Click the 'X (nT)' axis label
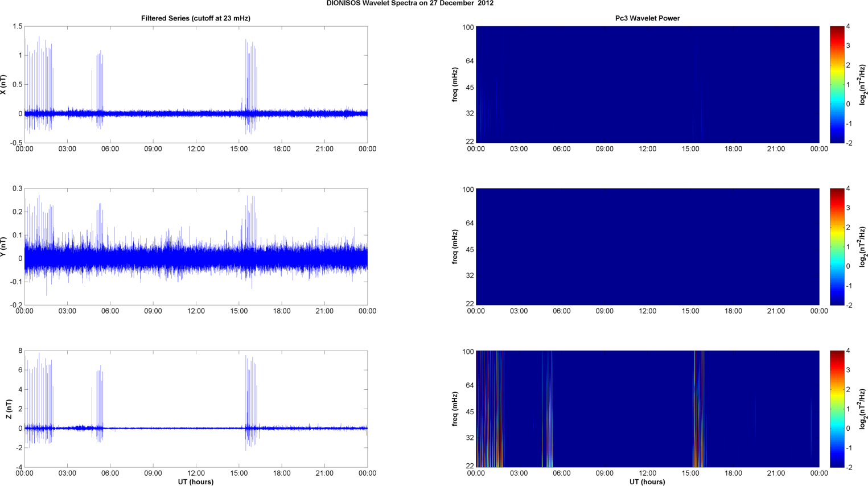Screen dimensions: 868x486 3,84
